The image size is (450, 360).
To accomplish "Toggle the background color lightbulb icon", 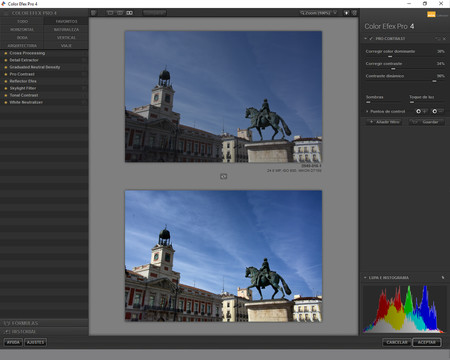I will [x=347, y=13].
